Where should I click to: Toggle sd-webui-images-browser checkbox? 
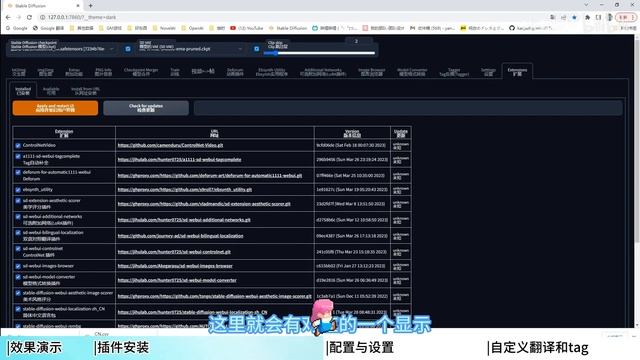[x=18, y=266]
